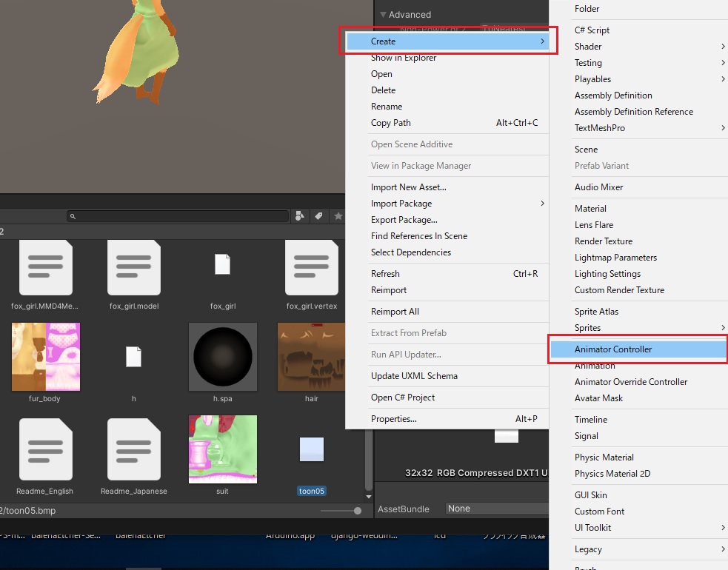Image resolution: width=728 pixels, height=570 pixels.
Task: Click the search by type filter icon
Action: 299,216
